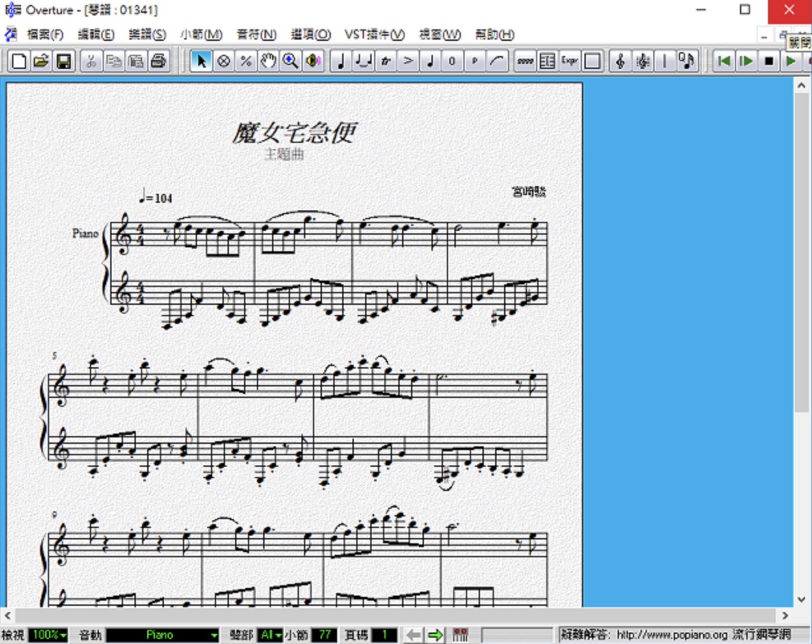Viewport: 812px width, 644px height.
Task: Select the eraser circle-X tool
Action: point(224,61)
